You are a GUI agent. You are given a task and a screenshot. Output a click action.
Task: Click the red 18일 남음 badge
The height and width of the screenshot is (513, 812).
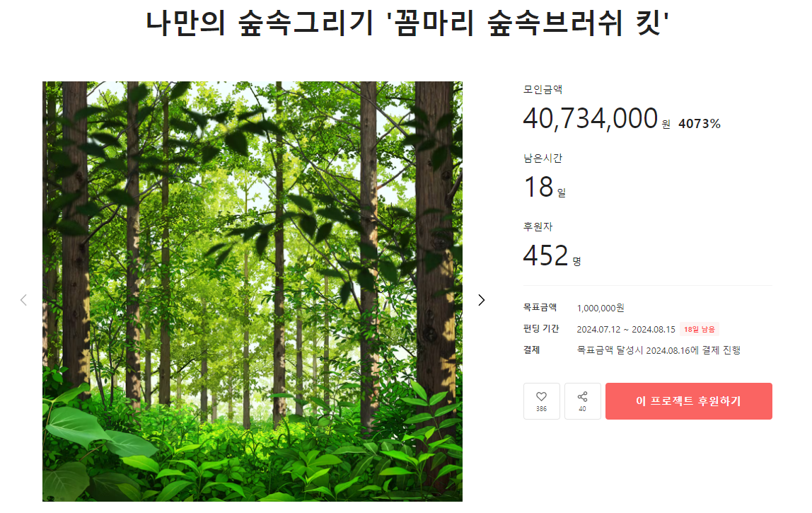[x=699, y=329]
